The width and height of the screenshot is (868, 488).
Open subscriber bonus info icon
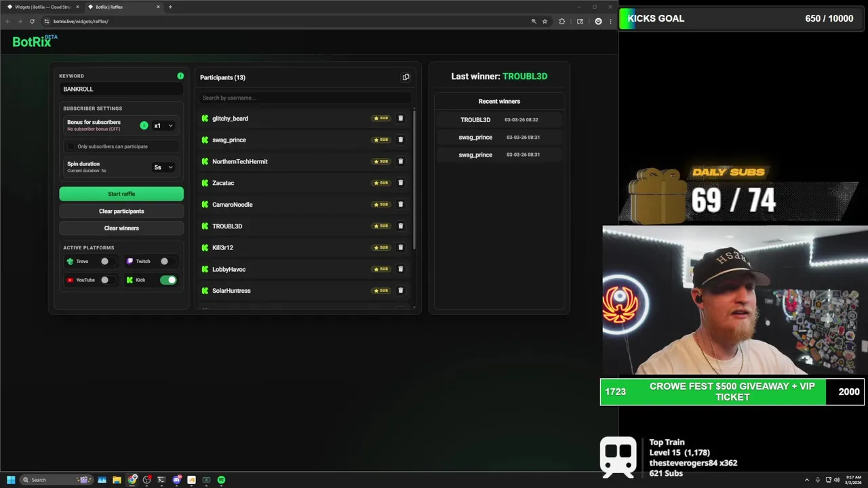[x=144, y=125]
